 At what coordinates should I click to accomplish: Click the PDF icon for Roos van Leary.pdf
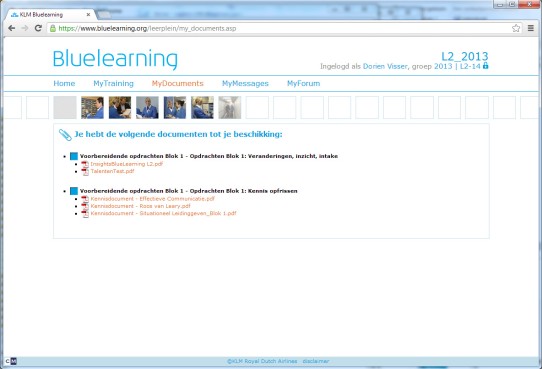coord(85,206)
